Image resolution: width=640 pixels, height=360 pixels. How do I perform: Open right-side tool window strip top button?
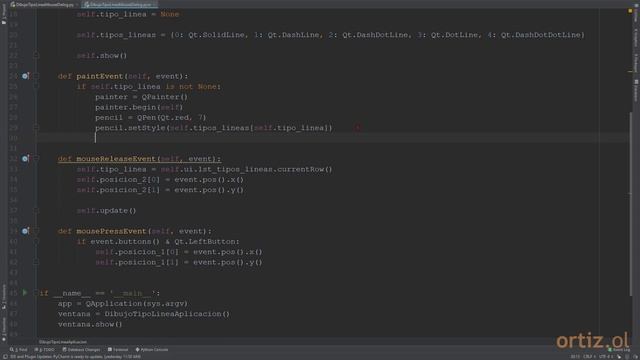pos(636,13)
